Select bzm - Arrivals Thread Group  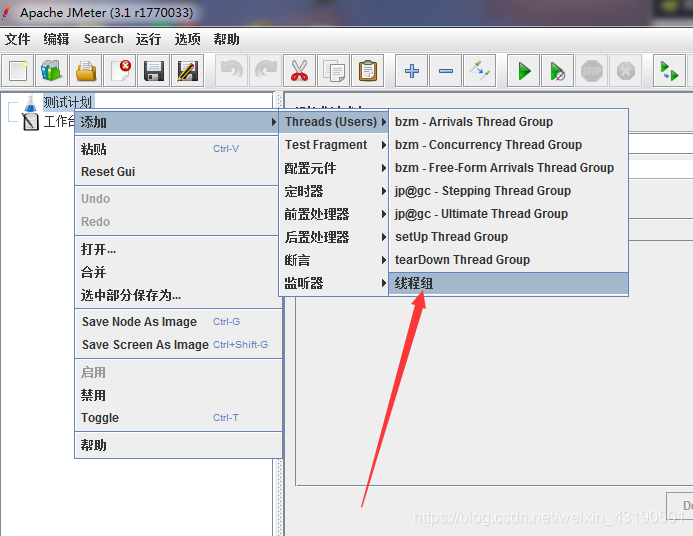508,122
